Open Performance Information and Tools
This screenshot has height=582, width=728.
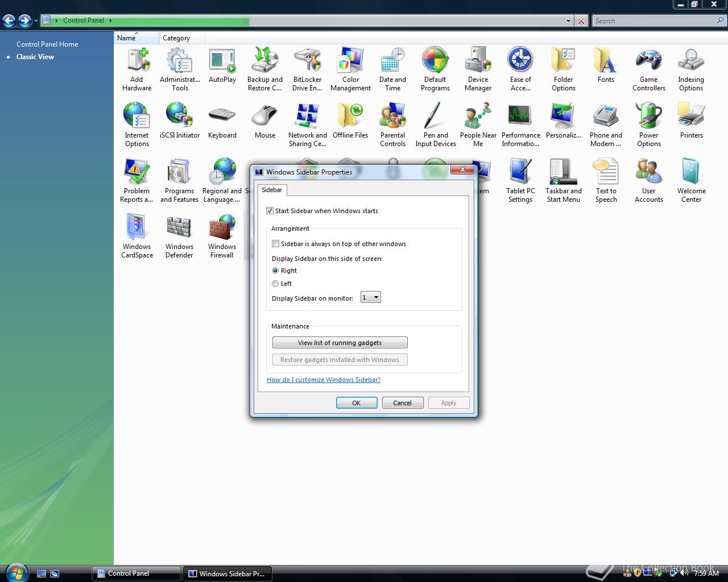coord(520,125)
